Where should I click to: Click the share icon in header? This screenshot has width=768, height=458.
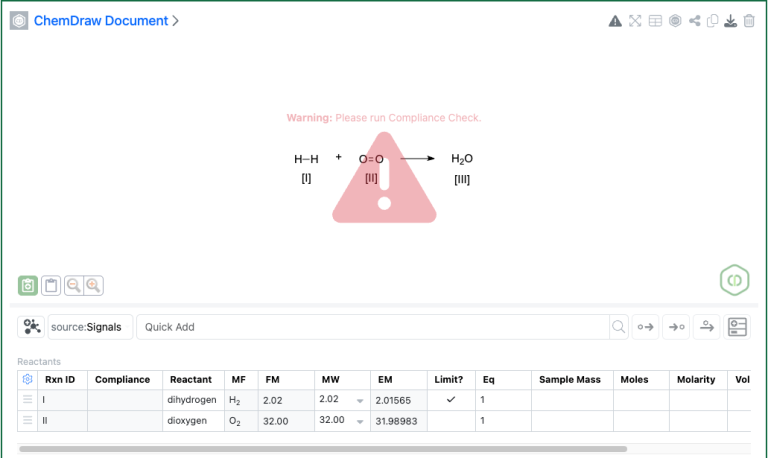pyautogui.click(x=695, y=21)
